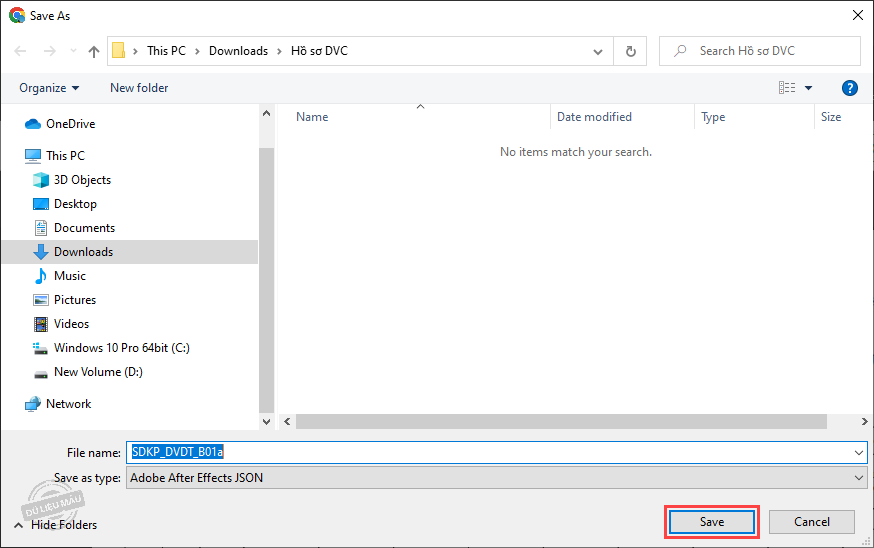Open the view options dropdown arrow

808,88
